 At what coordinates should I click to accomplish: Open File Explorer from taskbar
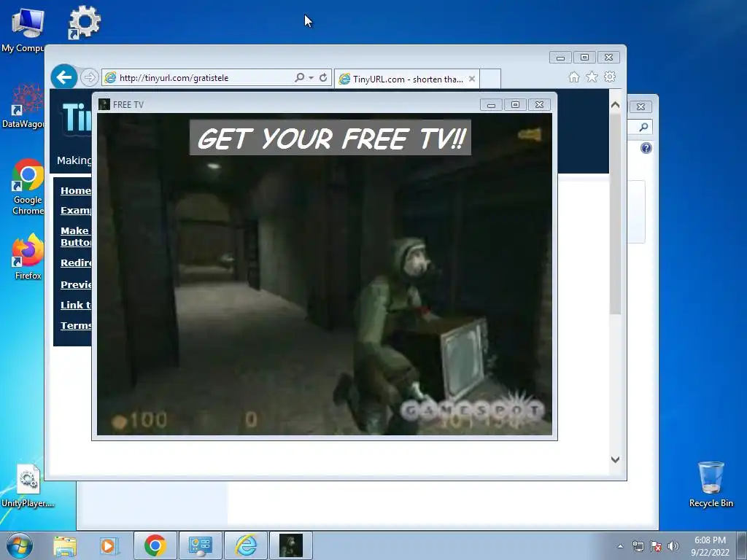(x=65, y=545)
